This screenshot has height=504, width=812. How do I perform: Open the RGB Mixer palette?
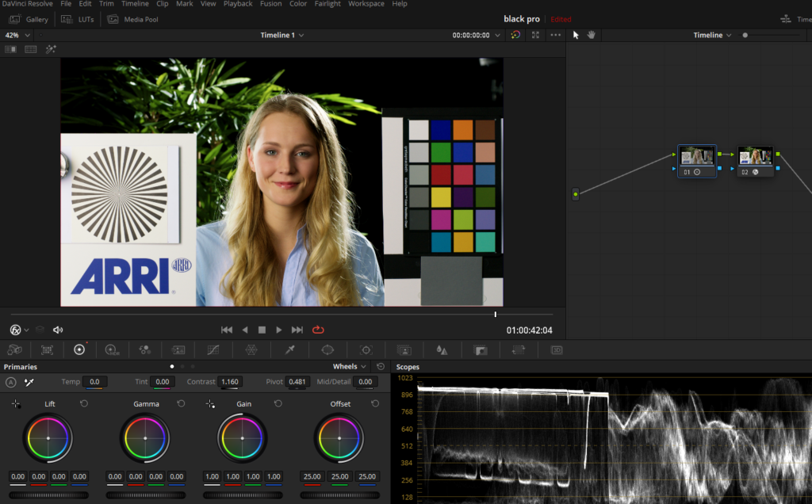click(145, 350)
